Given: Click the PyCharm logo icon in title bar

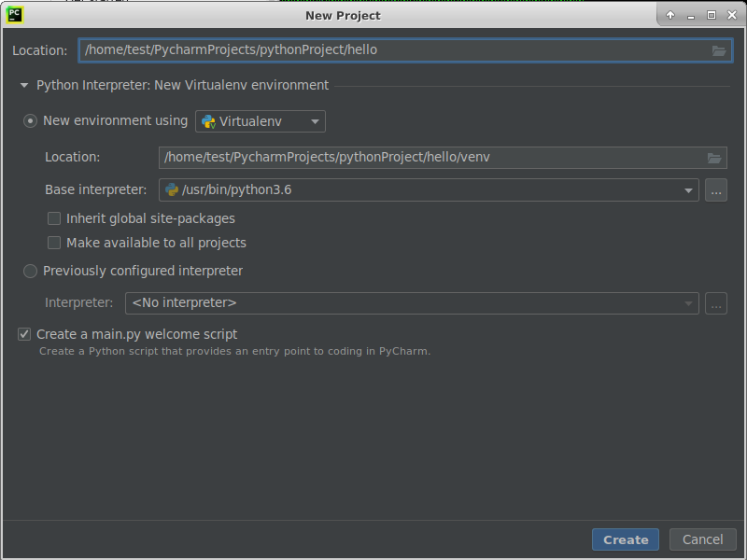Looking at the screenshot, I should click(14, 15).
